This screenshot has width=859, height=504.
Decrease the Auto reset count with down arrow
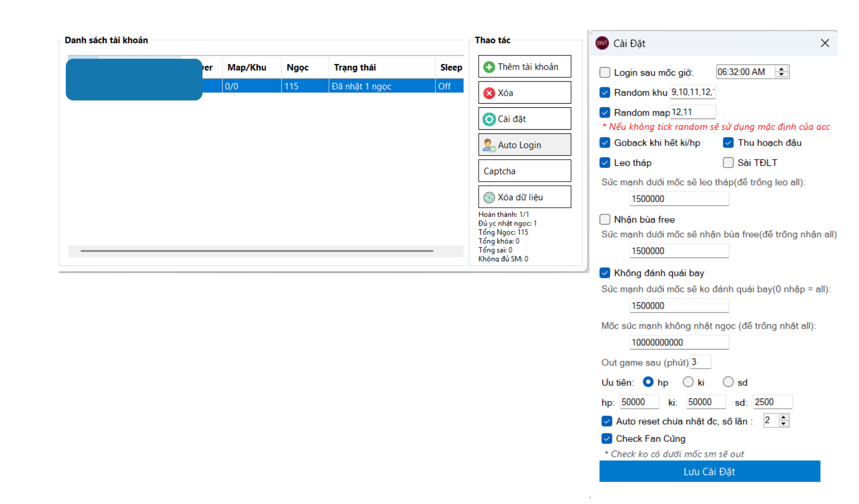click(x=784, y=424)
